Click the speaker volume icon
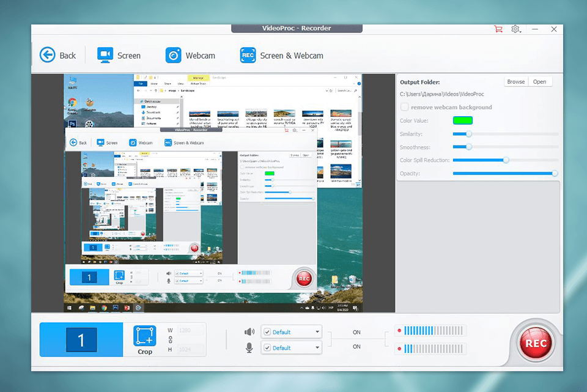587x392 pixels. [x=249, y=331]
